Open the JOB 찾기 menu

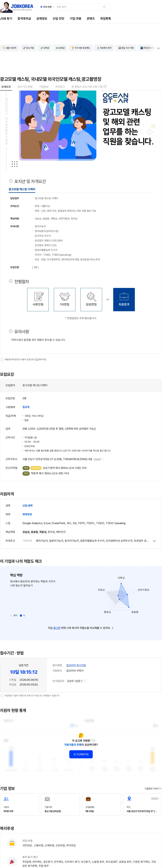pos(6,19)
